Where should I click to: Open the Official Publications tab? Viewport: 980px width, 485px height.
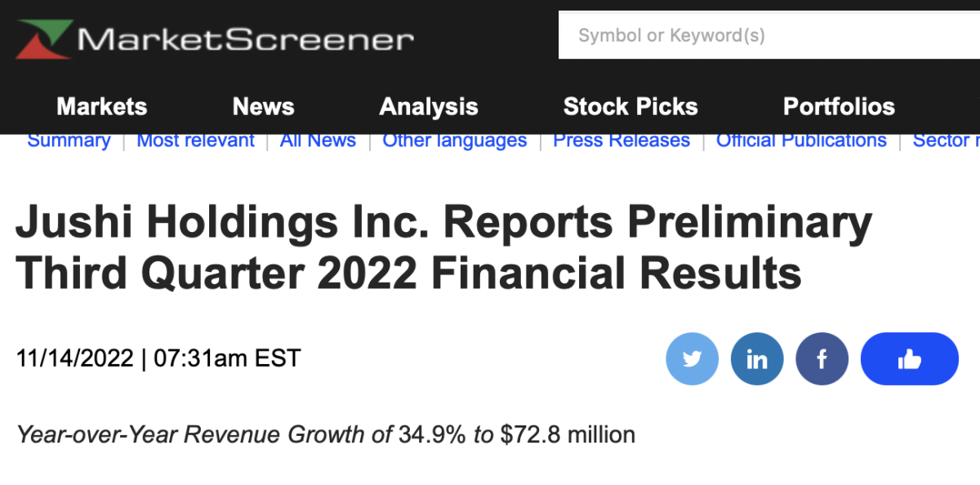801,140
